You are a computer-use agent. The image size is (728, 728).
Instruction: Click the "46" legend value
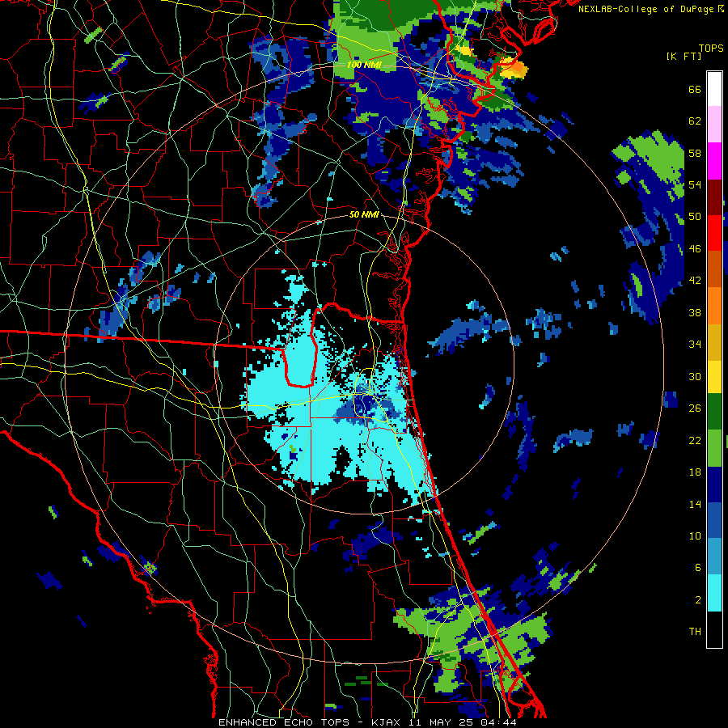(x=695, y=249)
